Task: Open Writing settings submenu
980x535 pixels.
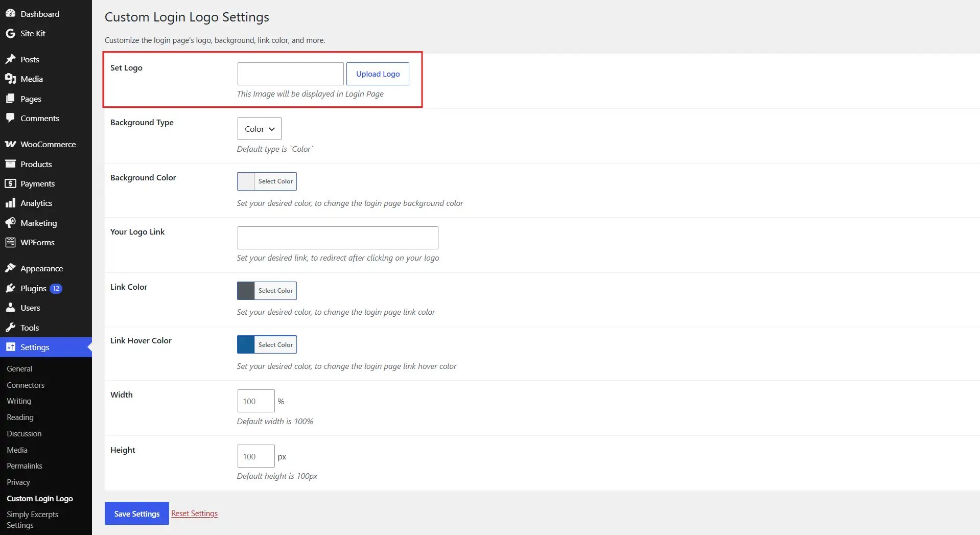Action: [19, 401]
